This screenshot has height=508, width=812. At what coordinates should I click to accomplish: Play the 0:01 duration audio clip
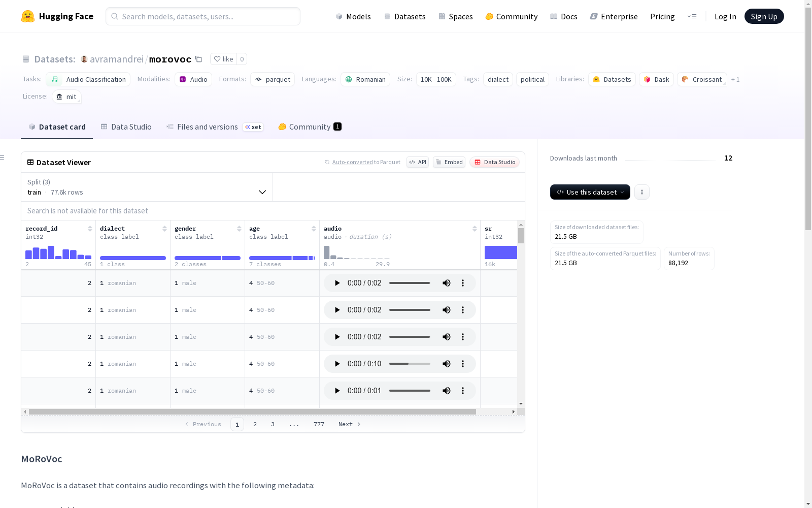point(337,391)
